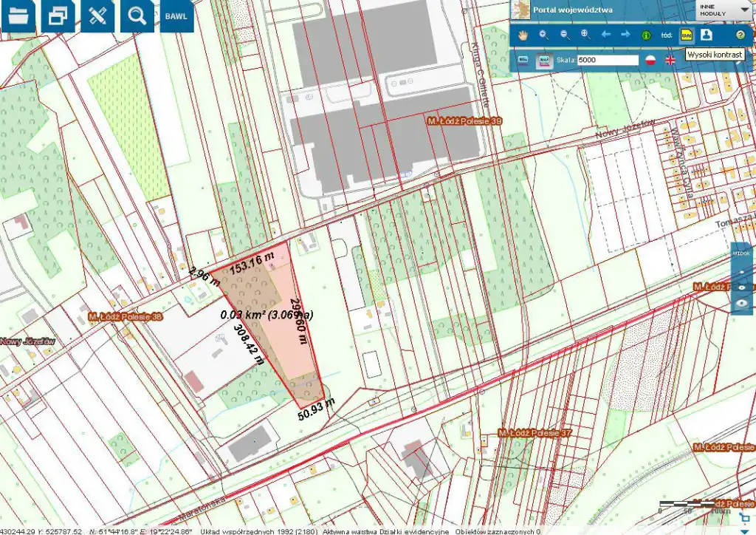Go to previous map view arrow
This screenshot has height=535, width=756.
coord(606,35)
